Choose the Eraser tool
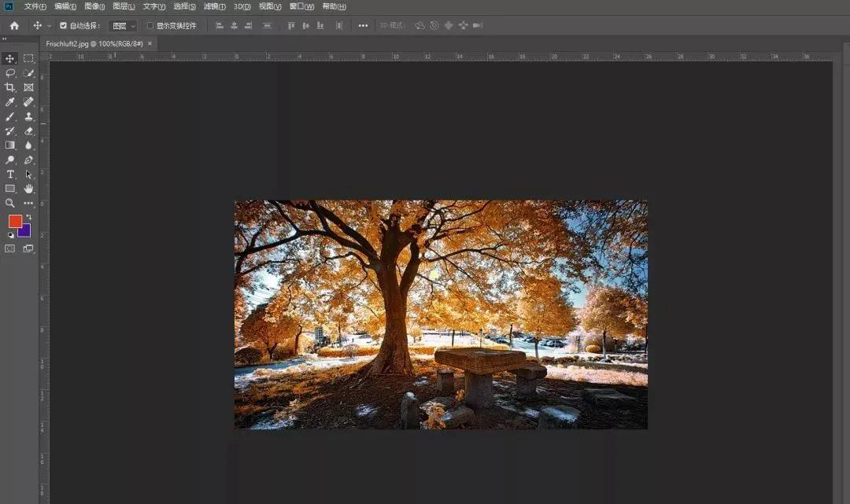Screen dimensions: 850x504 (28, 131)
